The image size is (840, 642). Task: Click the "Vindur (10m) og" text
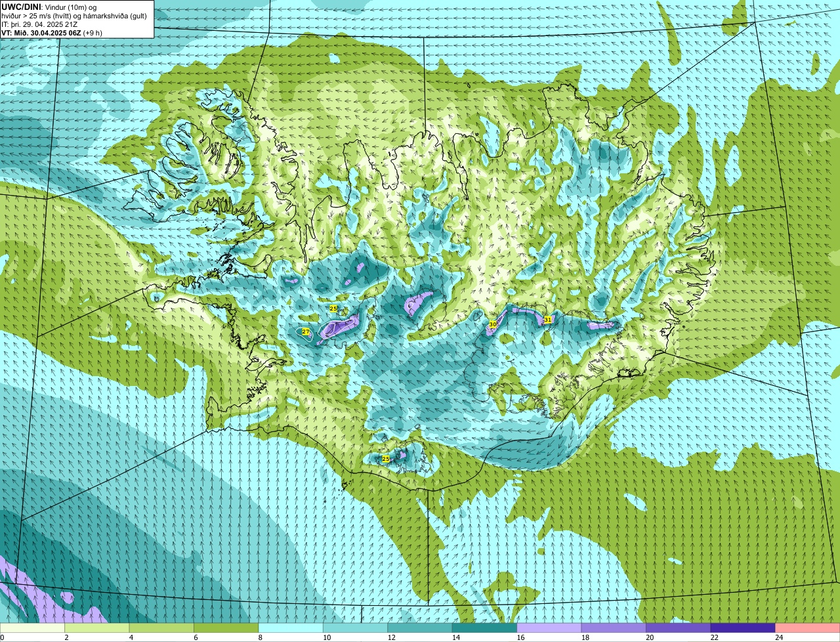click(70, 7)
